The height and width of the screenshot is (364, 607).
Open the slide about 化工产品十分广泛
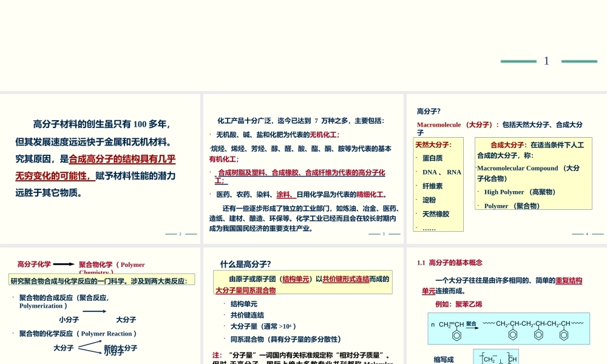click(x=303, y=169)
